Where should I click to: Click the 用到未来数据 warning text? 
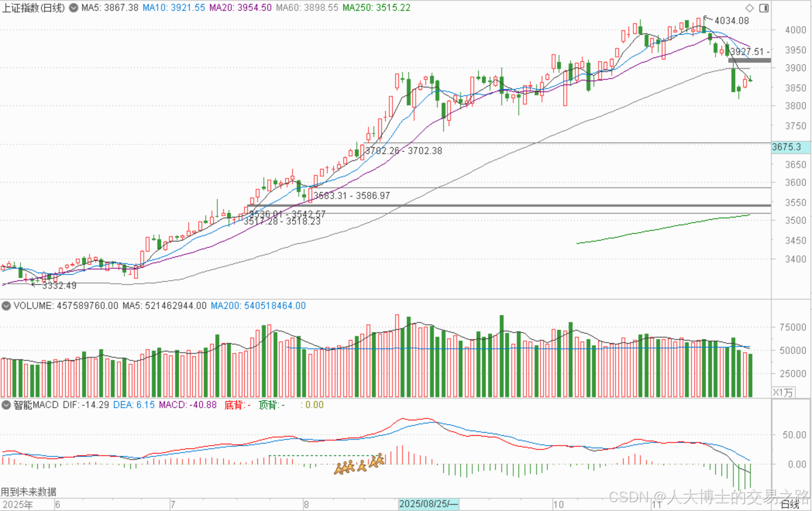(28, 492)
